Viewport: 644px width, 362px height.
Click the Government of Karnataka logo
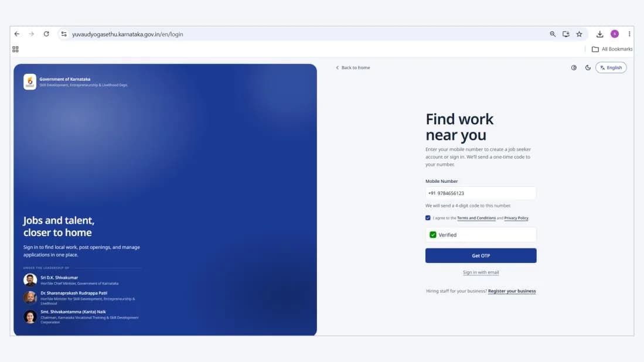click(x=29, y=81)
